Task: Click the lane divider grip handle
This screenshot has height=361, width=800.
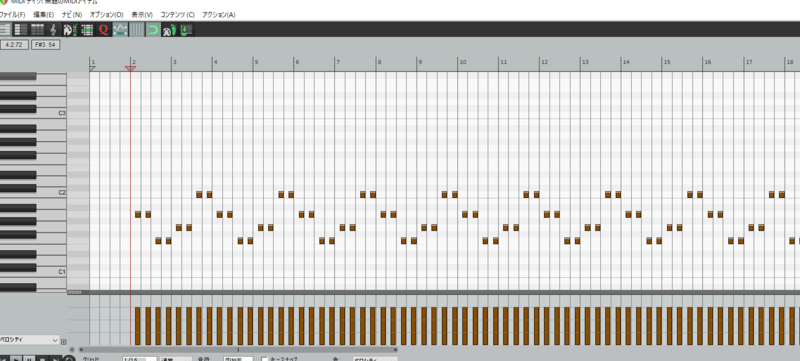Action: [x=74, y=292]
